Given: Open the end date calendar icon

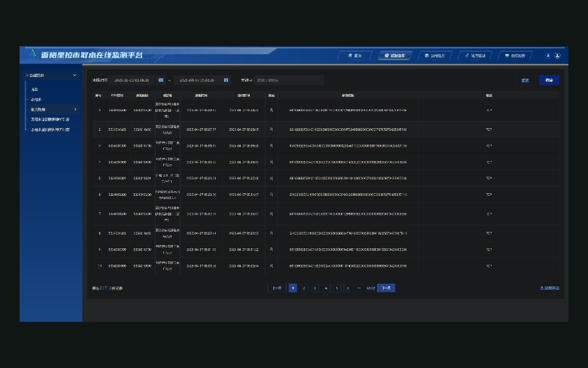Looking at the screenshot, I should point(226,80).
